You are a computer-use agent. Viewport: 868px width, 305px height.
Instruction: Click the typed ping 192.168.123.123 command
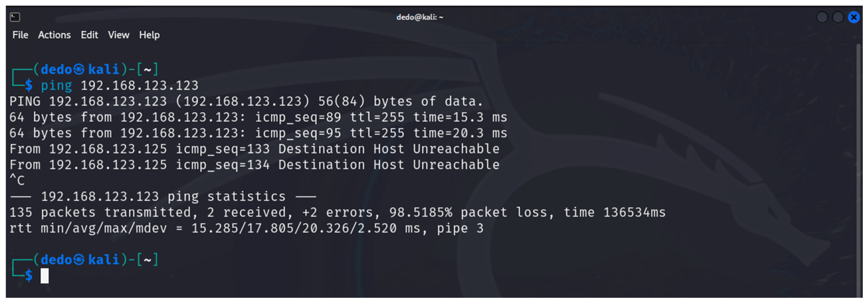120,85
